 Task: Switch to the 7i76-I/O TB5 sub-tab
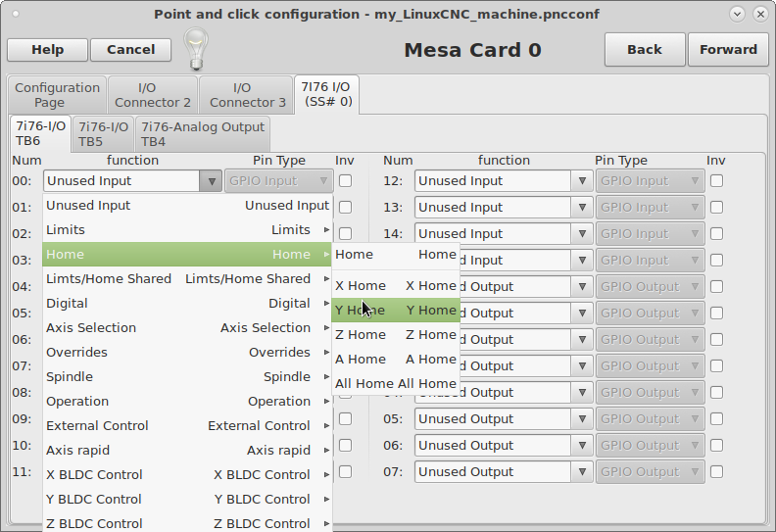(x=103, y=134)
